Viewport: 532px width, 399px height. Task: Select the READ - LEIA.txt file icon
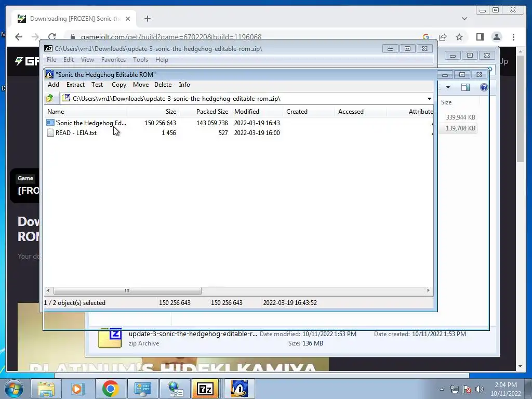click(50, 132)
